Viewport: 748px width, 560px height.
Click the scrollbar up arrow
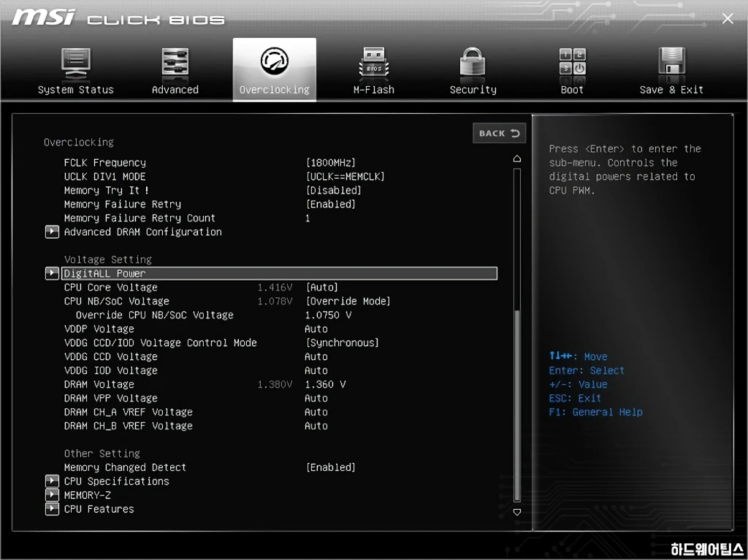[517, 159]
